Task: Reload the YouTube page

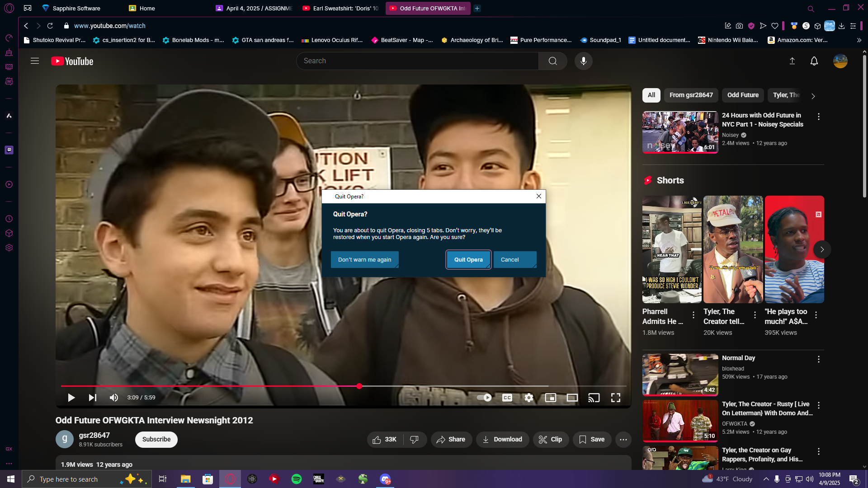Action: tap(50, 26)
